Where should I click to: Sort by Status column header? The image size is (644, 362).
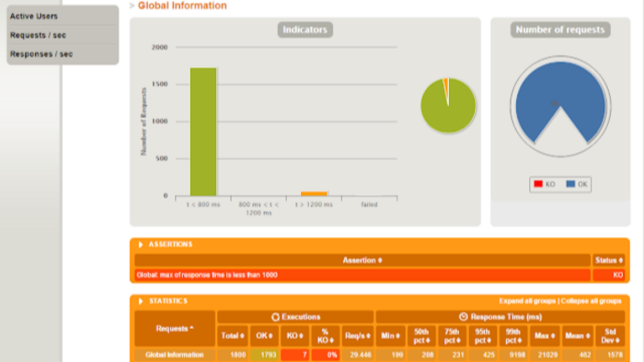click(x=609, y=260)
